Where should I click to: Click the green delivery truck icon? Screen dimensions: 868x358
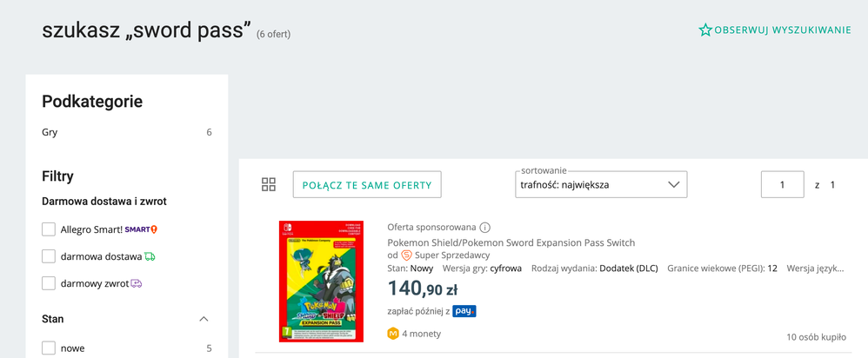[150, 256]
